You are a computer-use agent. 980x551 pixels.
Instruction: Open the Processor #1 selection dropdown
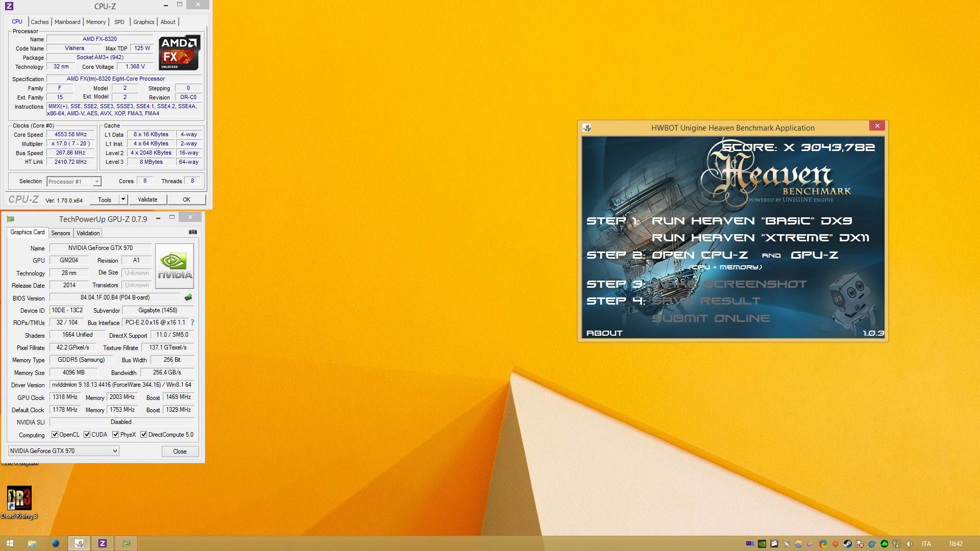(74, 181)
